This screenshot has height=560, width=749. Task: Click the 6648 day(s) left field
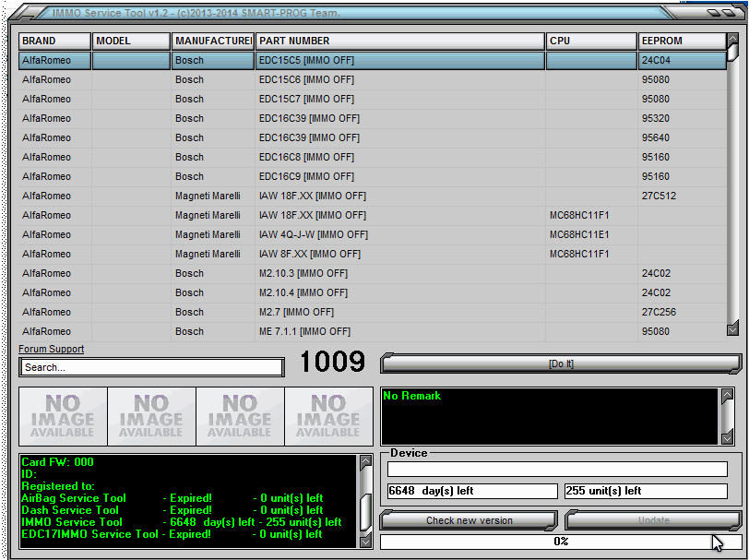coord(472,491)
